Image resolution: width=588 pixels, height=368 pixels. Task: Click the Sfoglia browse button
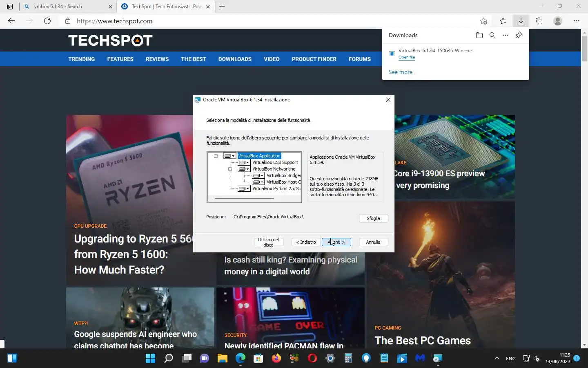(x=373, y=218)
